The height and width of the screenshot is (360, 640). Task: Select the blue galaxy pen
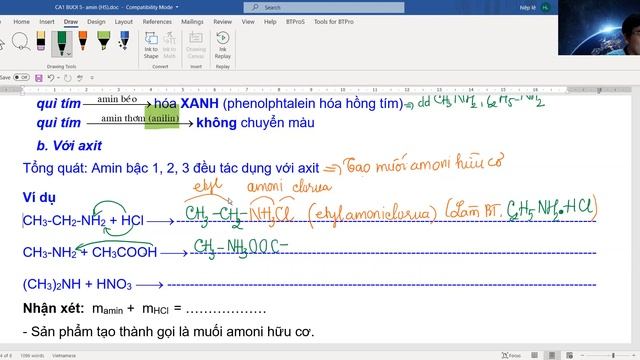(x=124, y=41)
